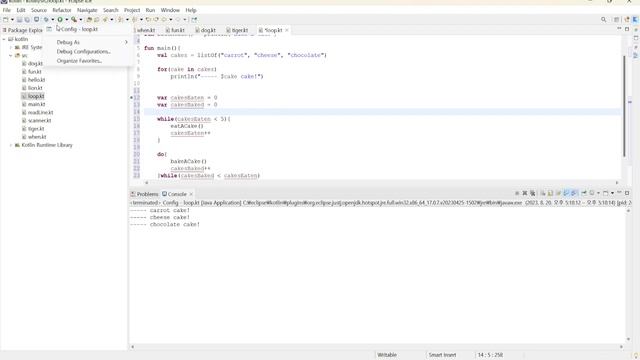Click the Debug bug icon in toolbar

(x=46, y=20)
